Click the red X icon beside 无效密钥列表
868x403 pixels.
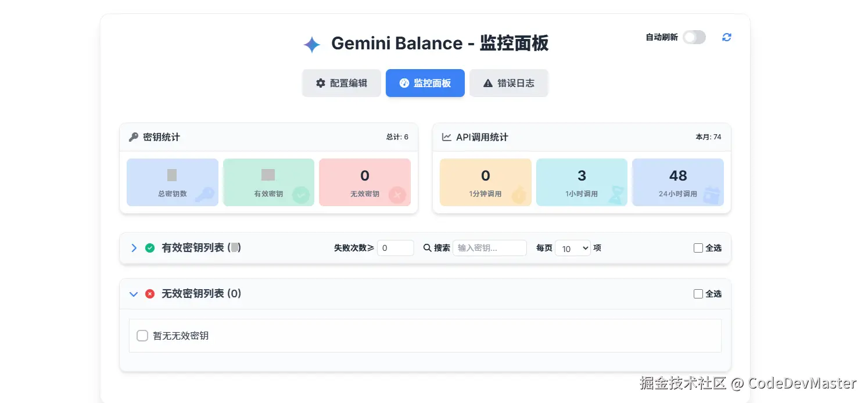[150, 294]
